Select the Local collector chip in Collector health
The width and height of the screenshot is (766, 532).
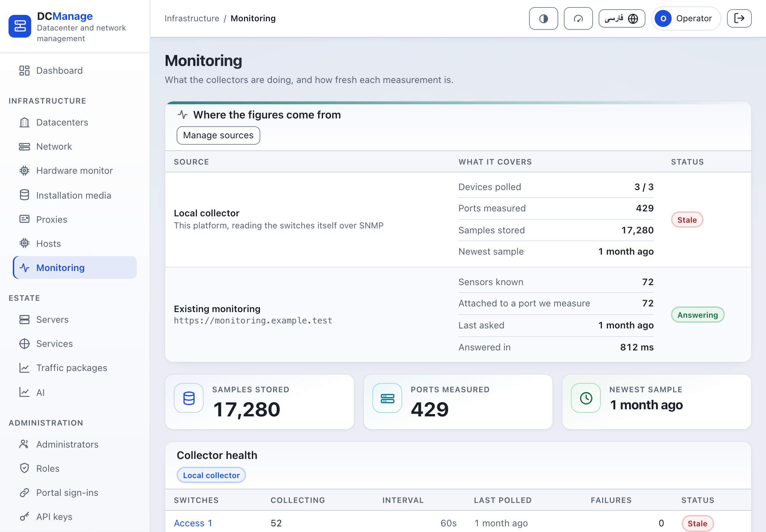coord(211,475)
